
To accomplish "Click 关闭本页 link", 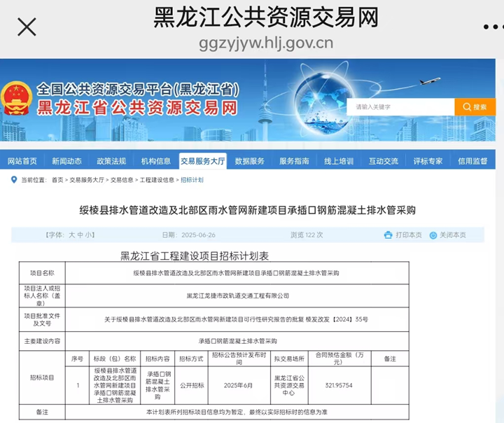I will pos(453,235).
